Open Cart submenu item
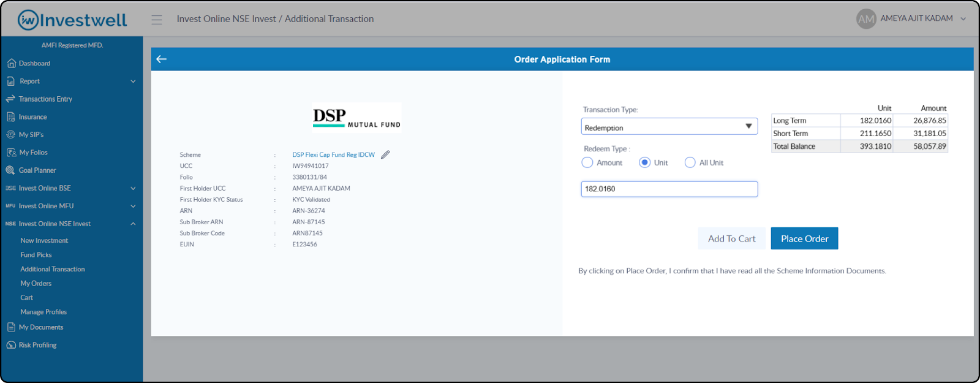 coord(27,297)
